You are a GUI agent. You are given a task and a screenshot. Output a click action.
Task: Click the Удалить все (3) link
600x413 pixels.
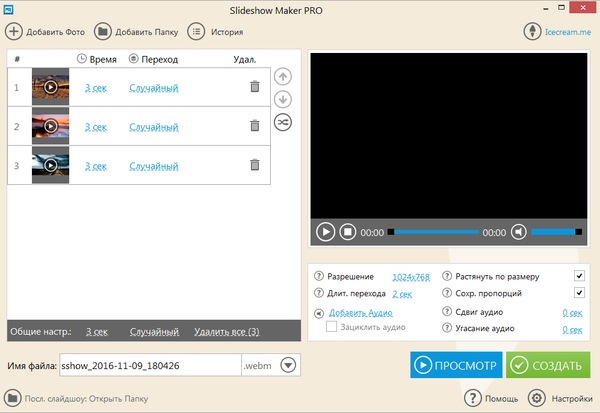pyautogui.click(x=227, y=331)
